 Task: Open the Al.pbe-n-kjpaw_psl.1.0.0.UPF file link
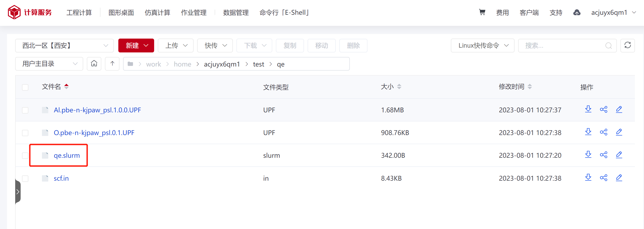click(x=97, y=110)
